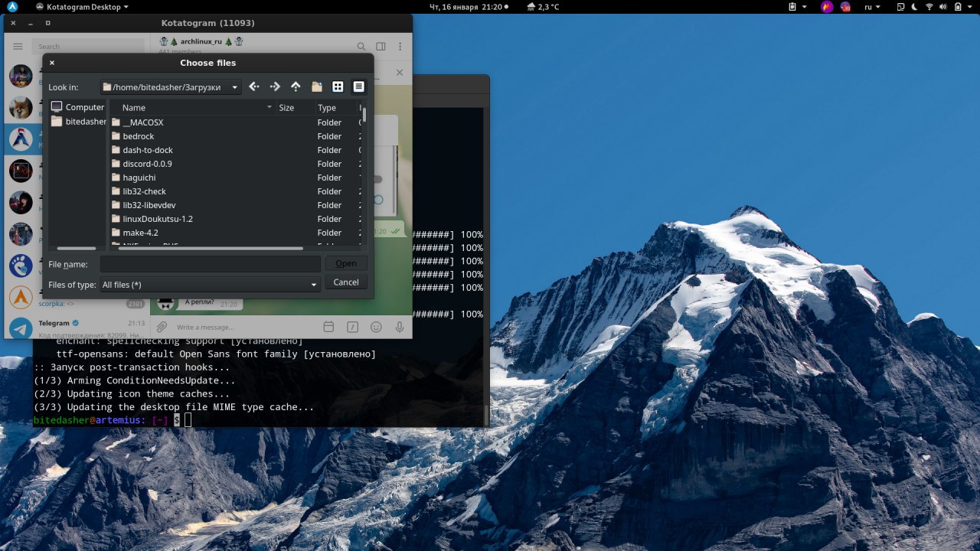Image resolution: width=980 pixels, height=551 pixels.
Task: Click the Wi-Fi status icon
Action: tap(930, 7)
